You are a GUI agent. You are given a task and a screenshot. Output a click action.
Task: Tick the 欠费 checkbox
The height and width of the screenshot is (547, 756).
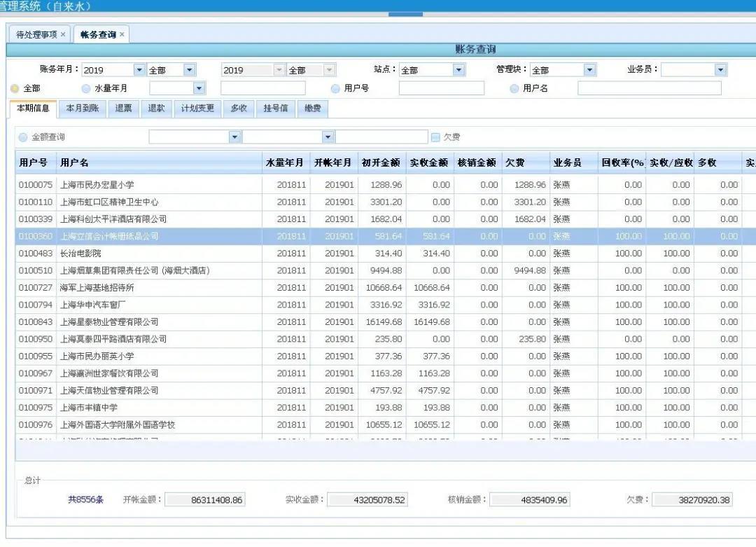click(435, 137)
